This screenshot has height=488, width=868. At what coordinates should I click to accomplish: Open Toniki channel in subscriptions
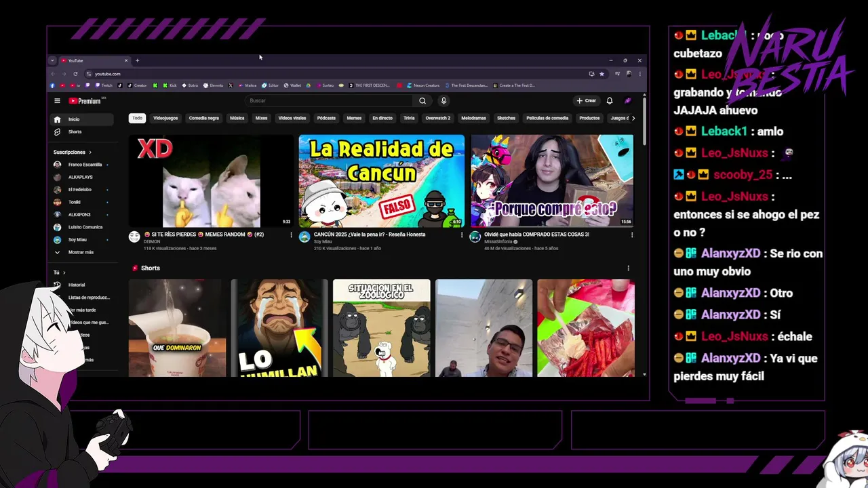click(x=83, y=202)
